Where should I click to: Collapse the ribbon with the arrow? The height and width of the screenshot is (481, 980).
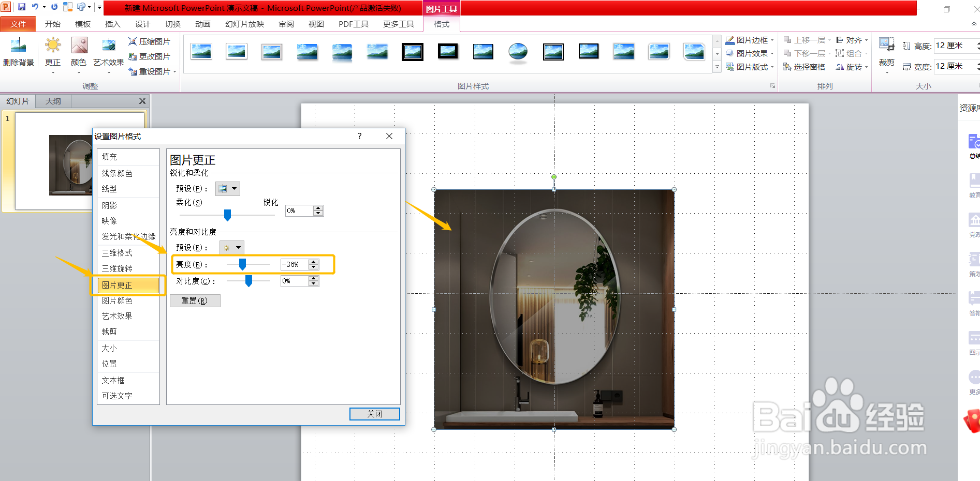[x=974, y=24]
